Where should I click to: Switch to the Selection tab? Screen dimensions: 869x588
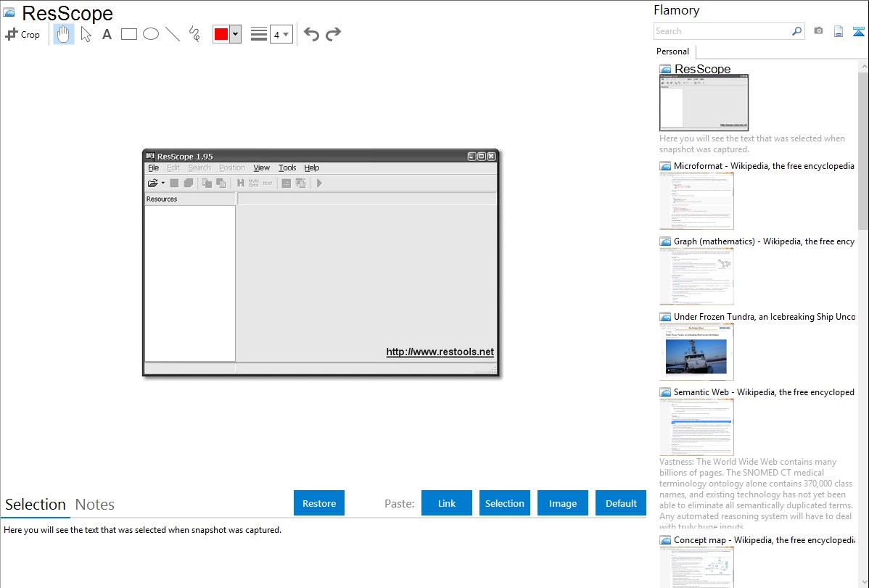[36, 505]
